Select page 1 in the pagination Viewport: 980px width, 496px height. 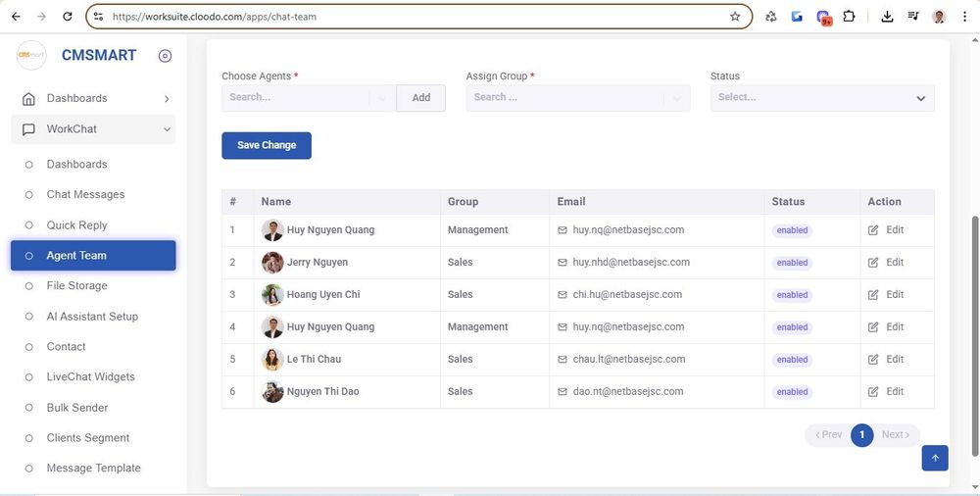(x=861, y=434)
